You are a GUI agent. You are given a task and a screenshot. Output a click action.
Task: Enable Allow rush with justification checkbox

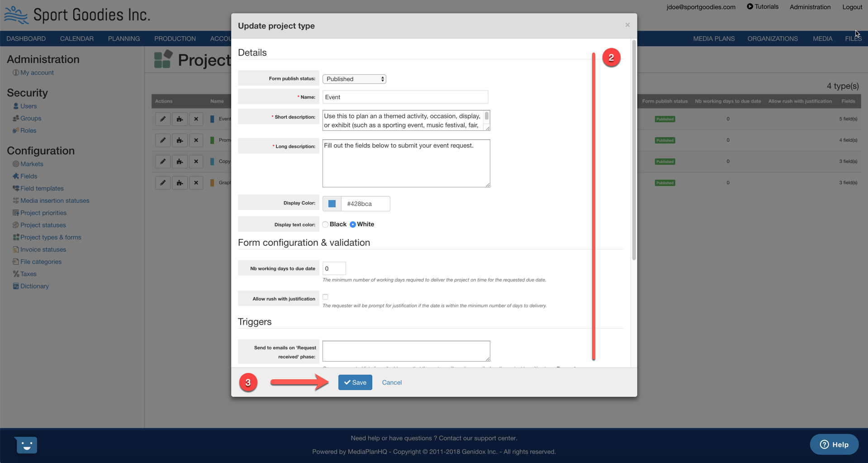pos(325,297)
